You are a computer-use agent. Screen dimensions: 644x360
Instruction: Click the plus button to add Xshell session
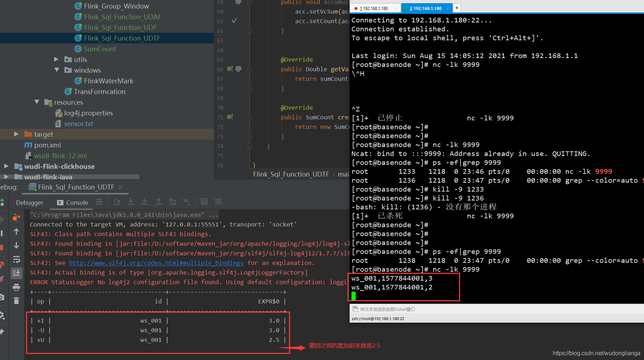pyautogui.click(x=457, y=8)
